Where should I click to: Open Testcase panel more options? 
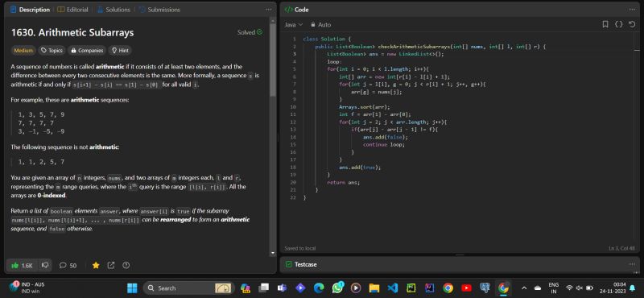pyautogui.click(x=632, y=264)
